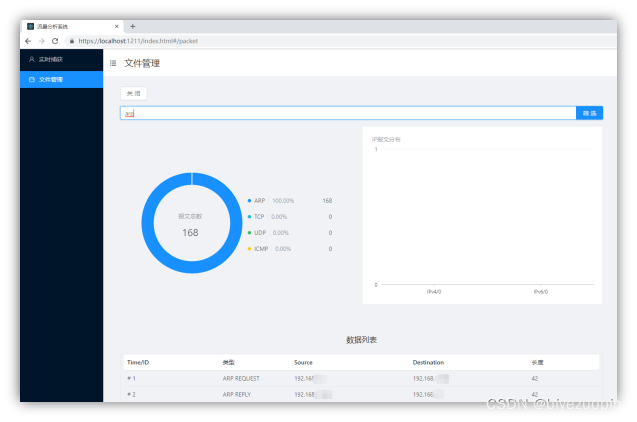Viewport: 637px width, 422px height.
Task: Click the 筛选 filter button
Action: [x=589, y=113]
